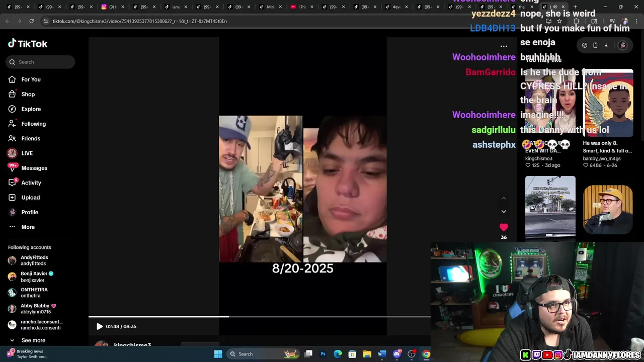Open the LIVE section
This screenshot has height=362, width=644.
(x=20, y=153)
